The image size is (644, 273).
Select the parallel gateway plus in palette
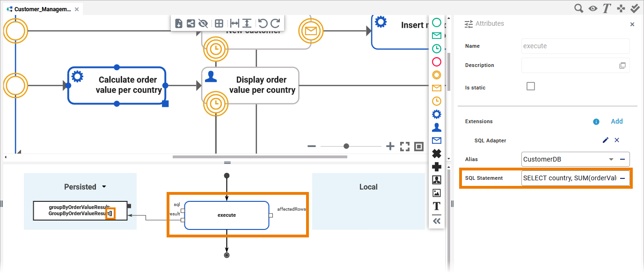coord(436,166)
